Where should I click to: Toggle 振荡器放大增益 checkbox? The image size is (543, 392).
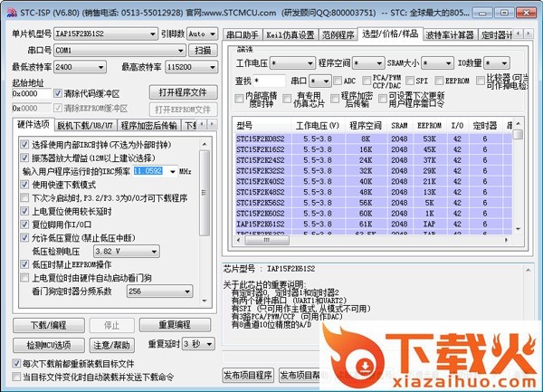coord(24,158)
